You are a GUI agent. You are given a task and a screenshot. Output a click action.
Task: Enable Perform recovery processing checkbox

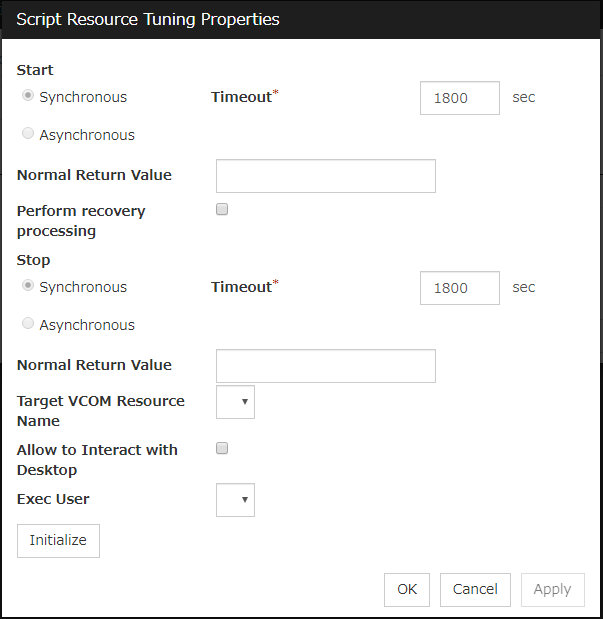click(222, 209)
